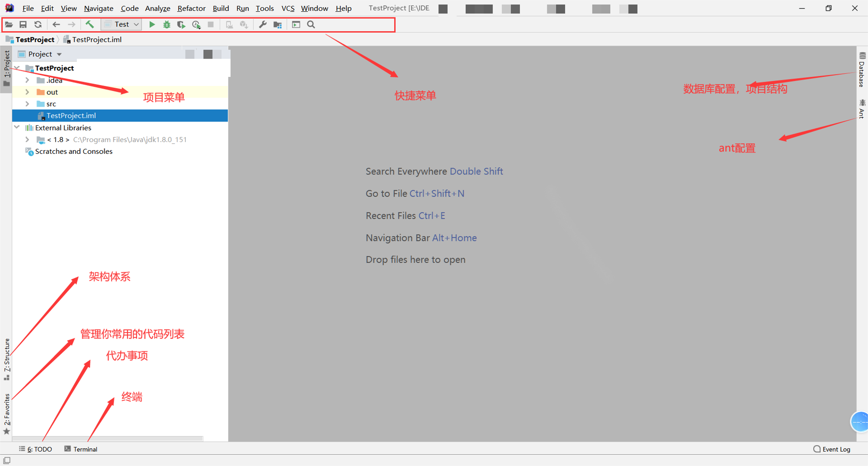Image resolution: width=868 pixels, height=466 pixels.
Task: Open the VCS menu
Action: point(288,8)
